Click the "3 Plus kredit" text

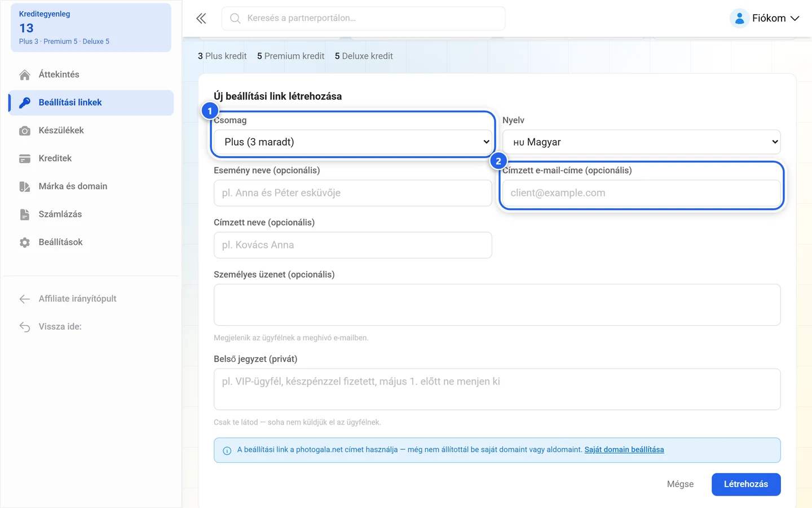(x=222, y=56)
